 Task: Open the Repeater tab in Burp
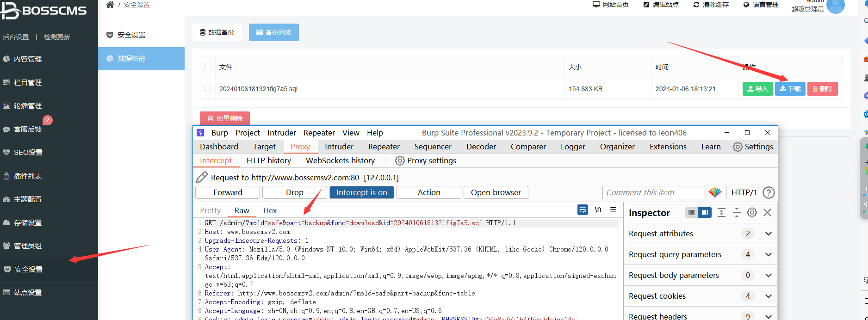click(384, 147)
